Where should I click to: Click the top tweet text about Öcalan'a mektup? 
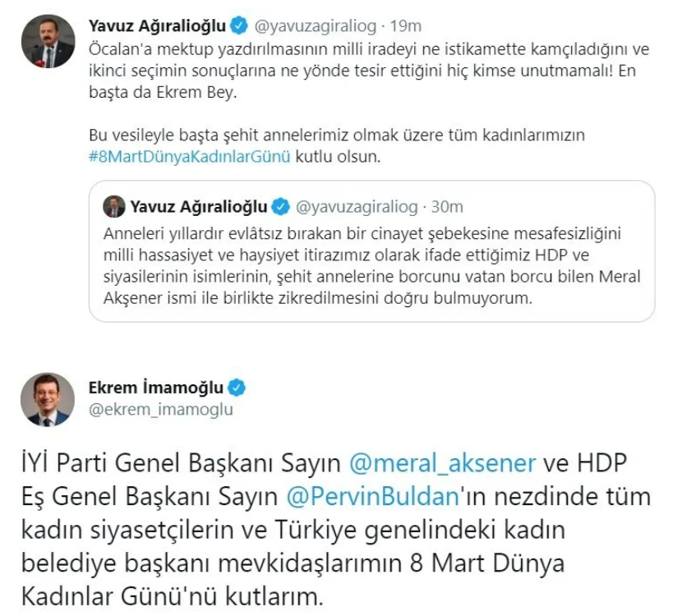(x=369, y=71)
